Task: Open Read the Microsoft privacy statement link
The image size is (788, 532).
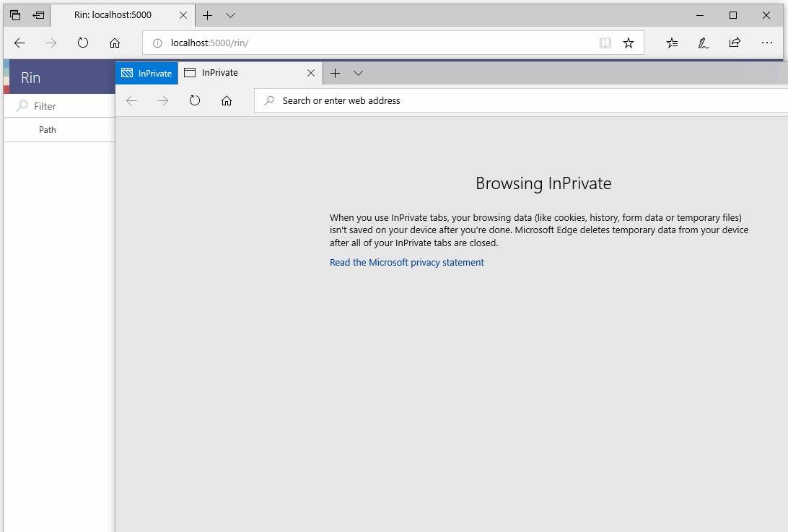Action: click(x=406, y=263)
